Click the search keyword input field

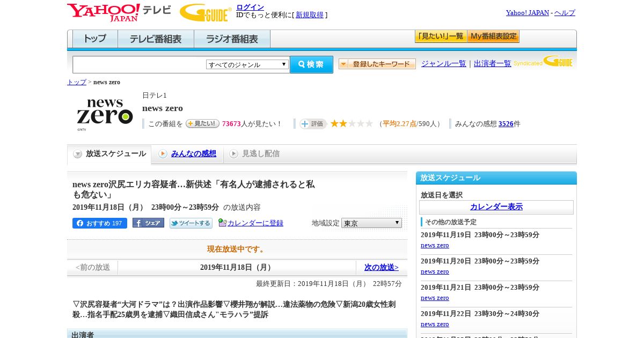[x=140, y=64]
